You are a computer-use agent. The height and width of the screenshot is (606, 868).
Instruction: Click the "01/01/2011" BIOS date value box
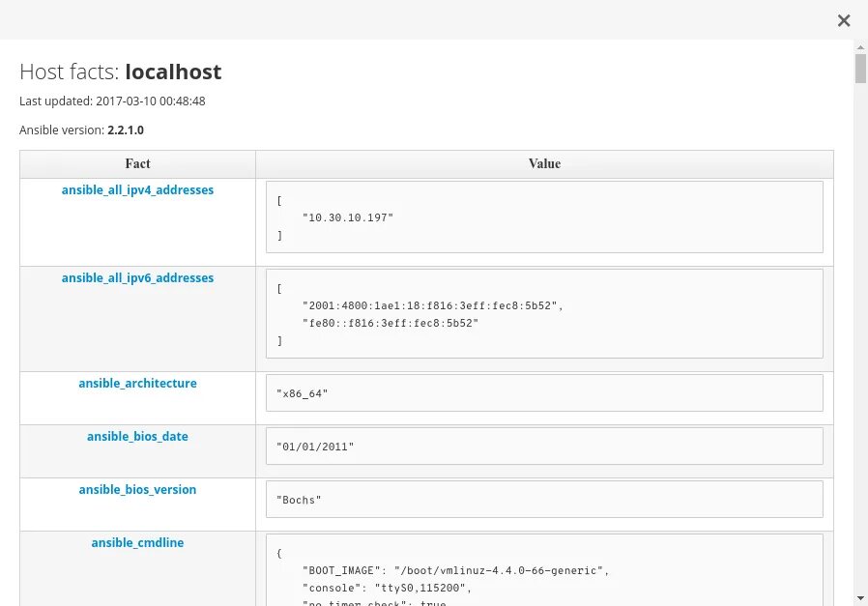(x=544, y=447)
